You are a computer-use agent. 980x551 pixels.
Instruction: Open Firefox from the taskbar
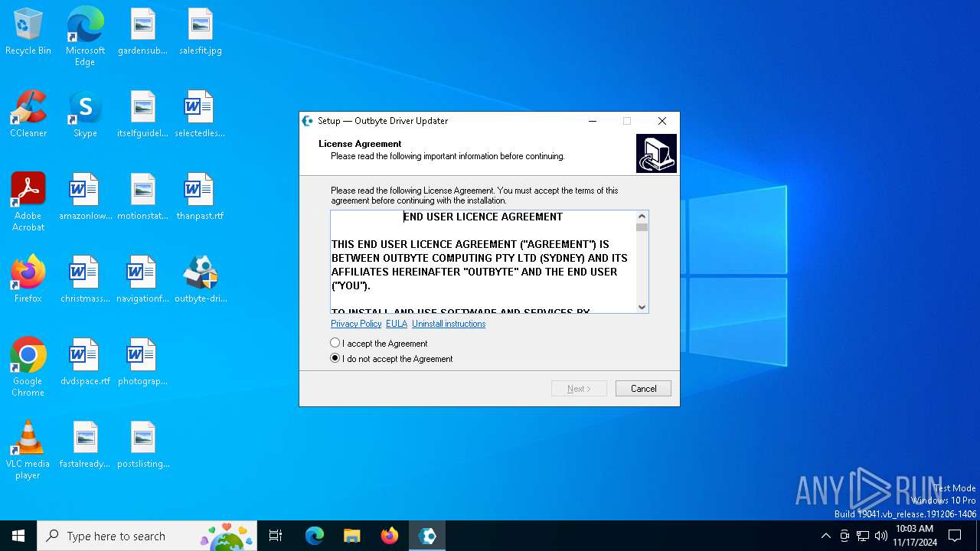pos(390,536)
